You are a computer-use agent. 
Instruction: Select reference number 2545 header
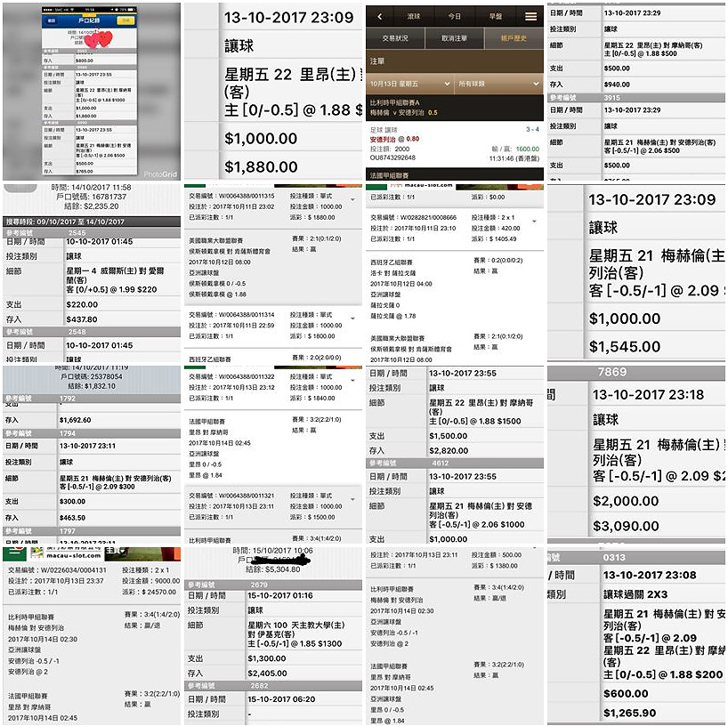(x=92, y=232)
